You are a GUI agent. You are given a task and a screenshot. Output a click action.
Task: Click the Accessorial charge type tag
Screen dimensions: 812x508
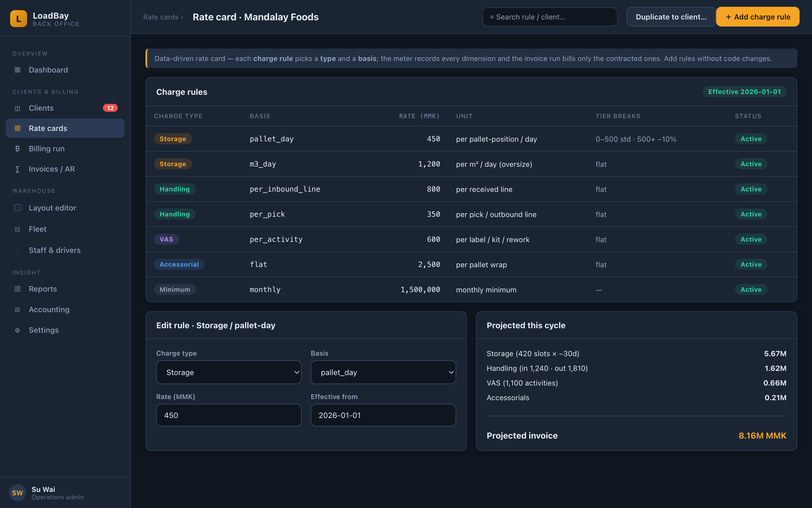(x=179, y=264)
